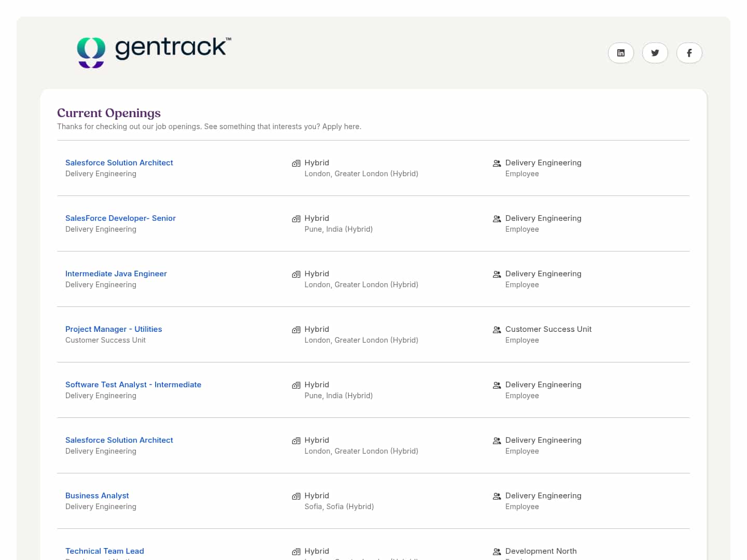
Task: Open Gentrack's LinkedIn page icon
Action: point(620,53)
